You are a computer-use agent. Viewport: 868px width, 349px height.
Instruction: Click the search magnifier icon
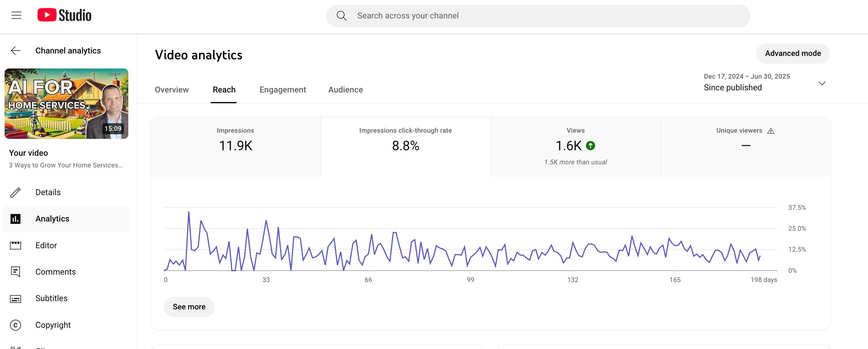[x=341, y=15]
